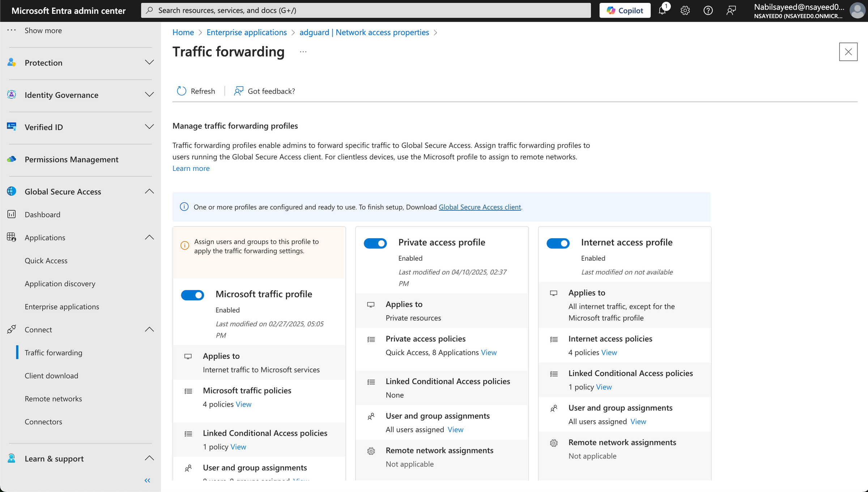Select the Global Secure Access globe icon
Image resolution: width=868 pixels, height=492 pixels.
click(11, 191)
